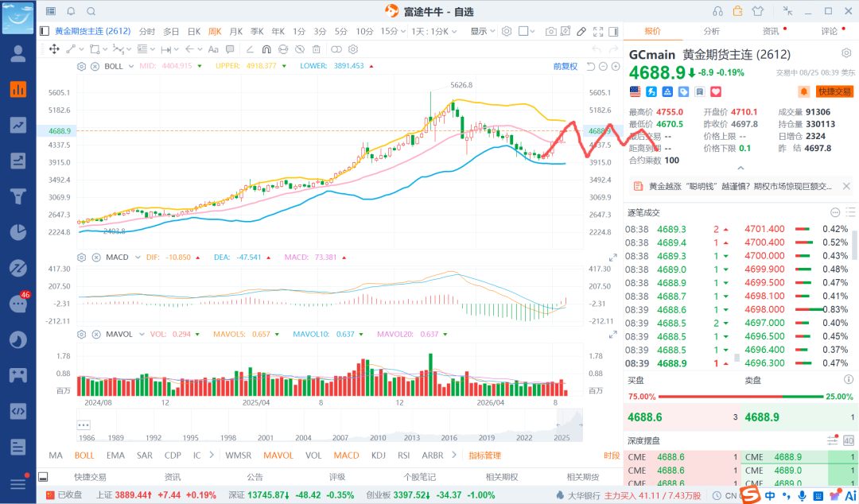The height and width of the screenshot is (504, 859).
Task: Remove the MACD indicator with x icon
Action: click(96, 258)
